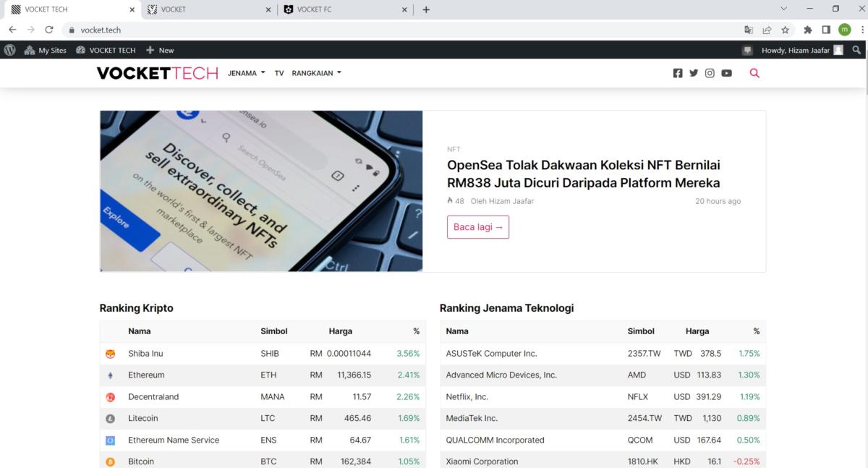
Task: Click the pink site search icon
Action: click(754, 73)
